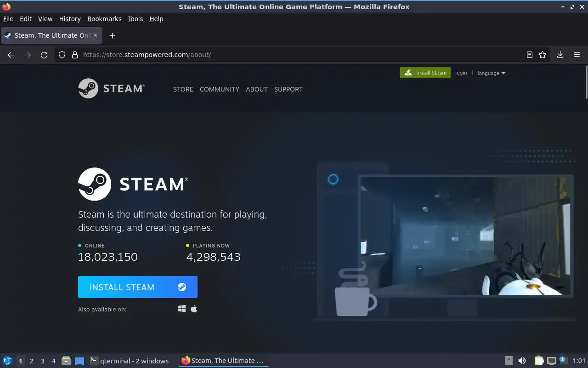
Task: Switch to virtual desktop 4
Action: (x=53, y=361)
